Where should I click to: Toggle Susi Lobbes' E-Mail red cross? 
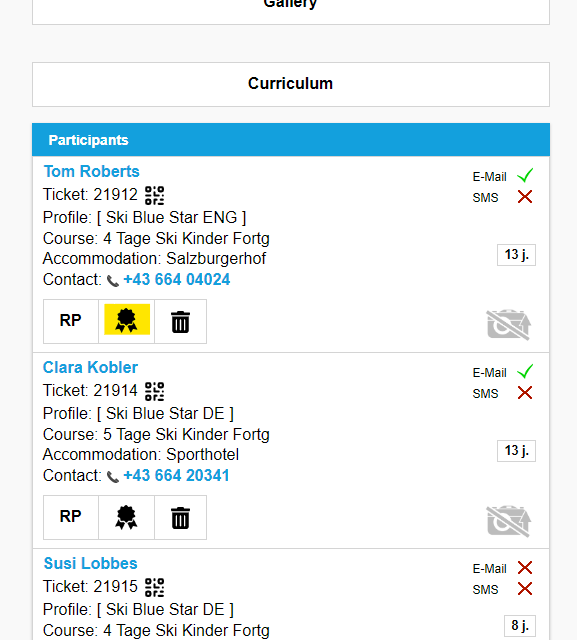525,568
